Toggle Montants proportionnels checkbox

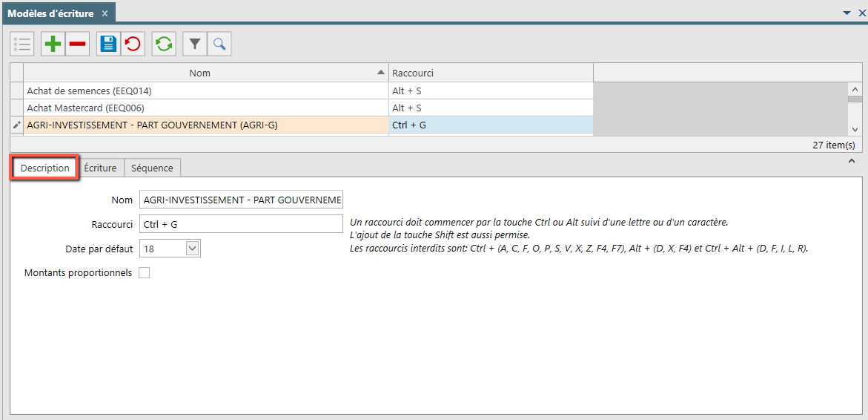click(144, 272)
